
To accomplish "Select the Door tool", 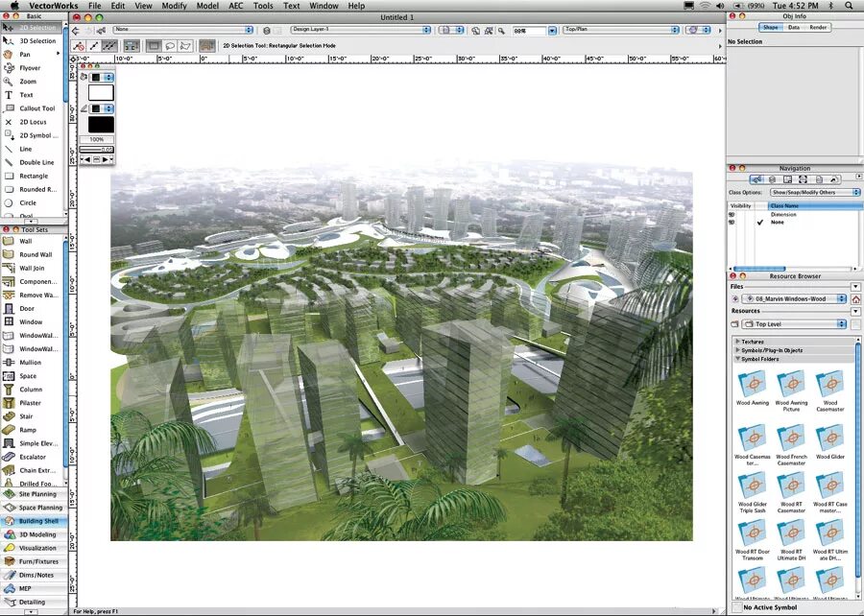I will tap(32, 308).
